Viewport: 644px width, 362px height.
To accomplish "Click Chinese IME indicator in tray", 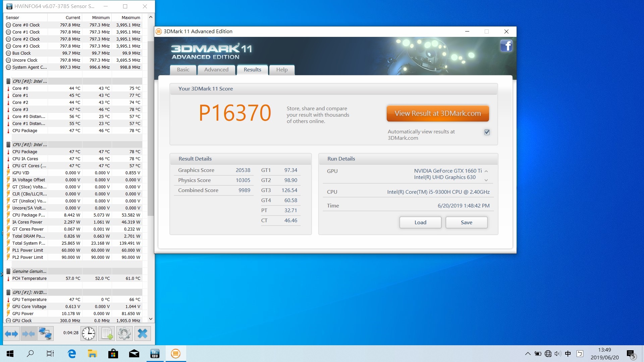I will click(568, 354).
